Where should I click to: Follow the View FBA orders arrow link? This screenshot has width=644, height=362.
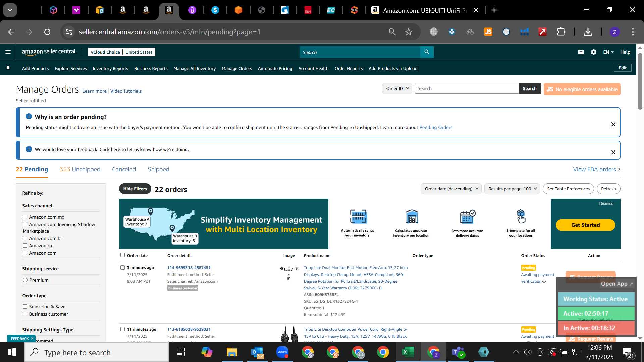coord(596,169)
